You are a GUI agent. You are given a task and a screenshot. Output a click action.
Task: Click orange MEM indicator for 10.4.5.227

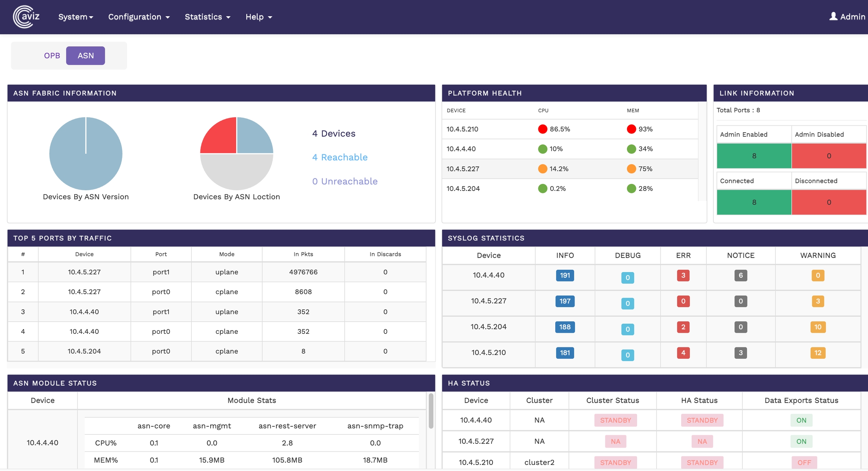[631, 169]
